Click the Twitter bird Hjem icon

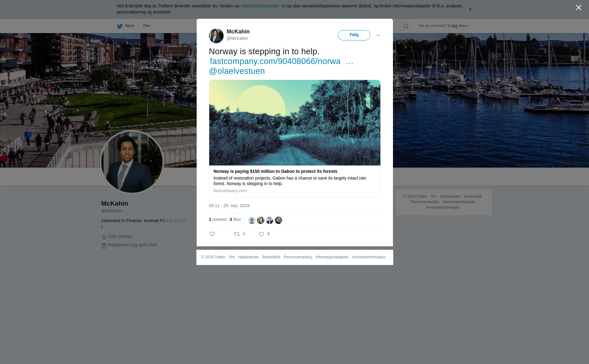120,26
